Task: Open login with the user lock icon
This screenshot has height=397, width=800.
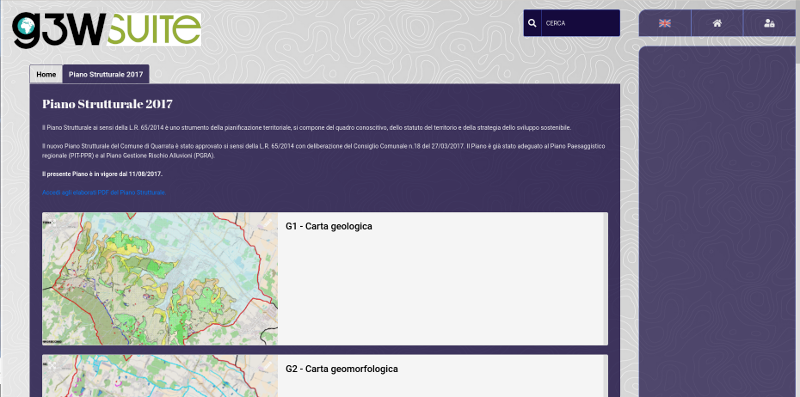Action: coord(769,23)
